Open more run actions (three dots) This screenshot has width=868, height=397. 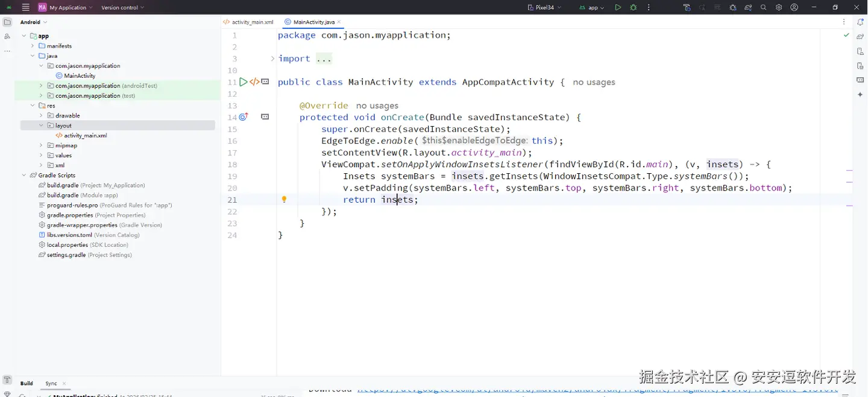(x=649, y=7)
